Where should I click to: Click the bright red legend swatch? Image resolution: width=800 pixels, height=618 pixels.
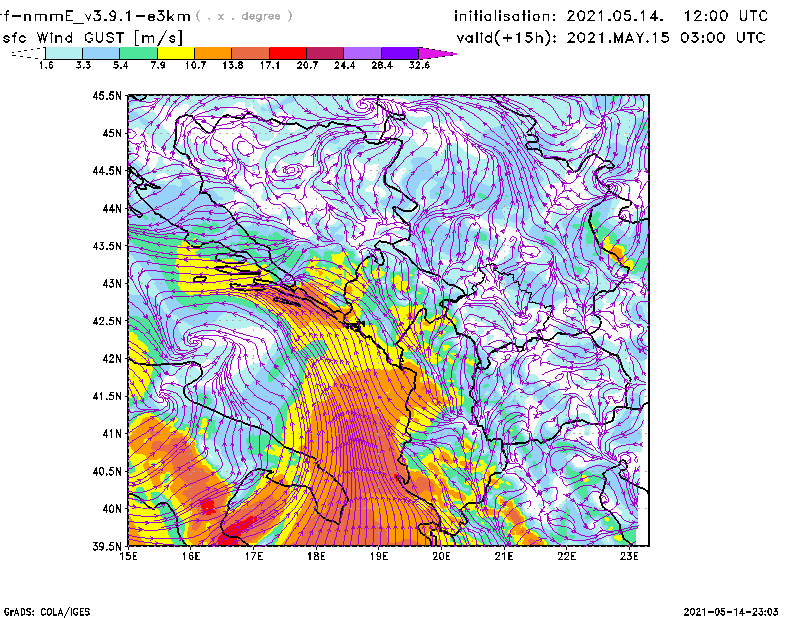coord(288,53)
